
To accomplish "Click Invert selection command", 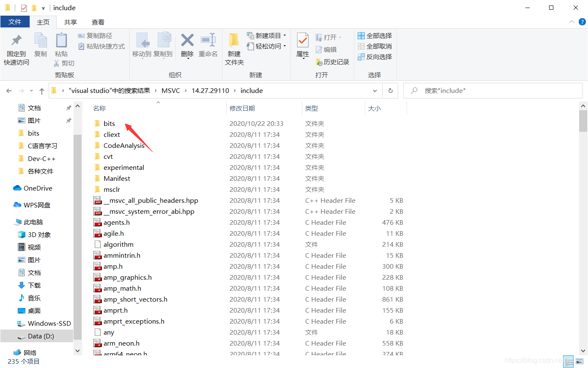I will click(x=375, y=57).
